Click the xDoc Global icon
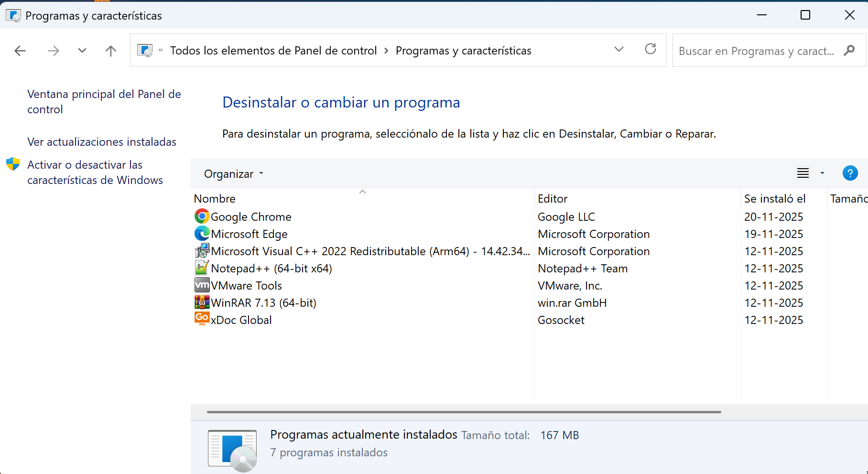The image size is (868, 474). (x=202, y=319)
